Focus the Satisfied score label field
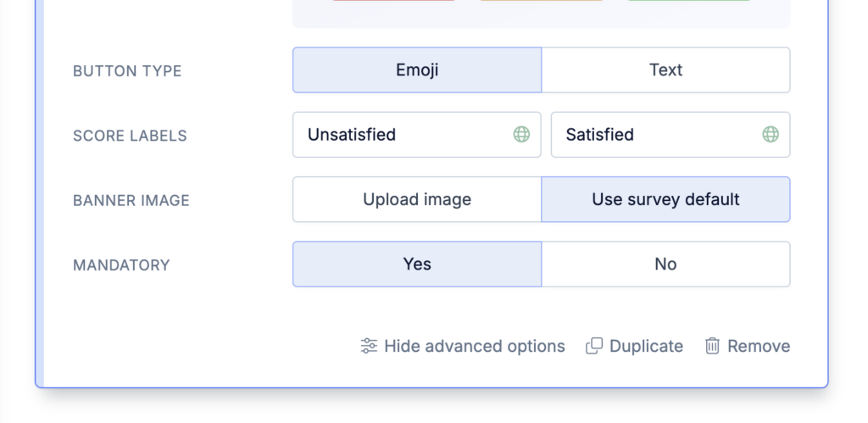868x423 pixels. [670, 135]
